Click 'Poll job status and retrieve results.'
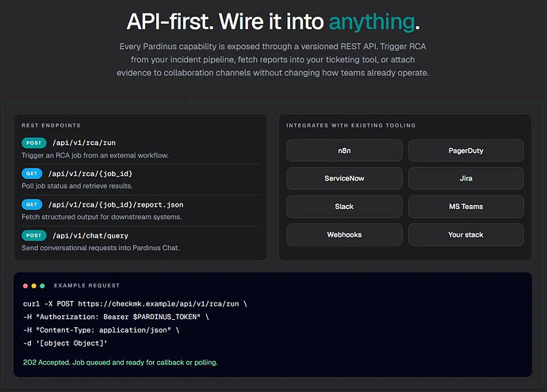This screenshot has width=547, height=392. coord(77,186)
